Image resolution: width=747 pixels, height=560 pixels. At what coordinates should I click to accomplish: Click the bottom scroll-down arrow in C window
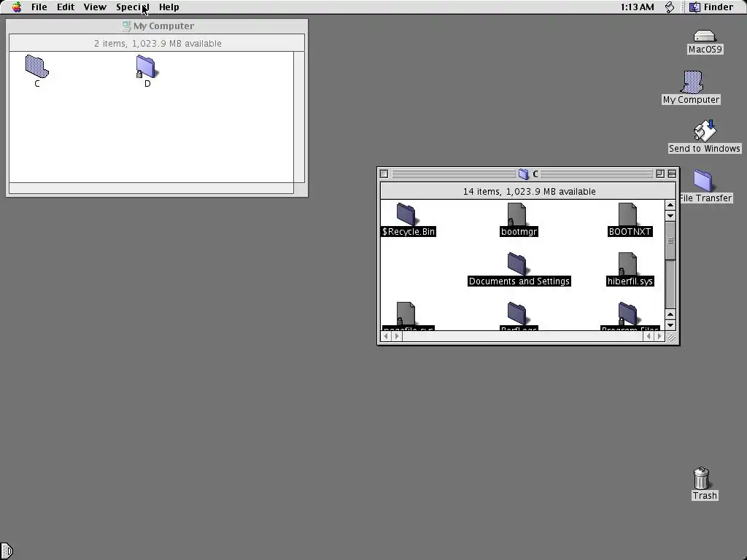pyautogui.click(x=670, y=325)
